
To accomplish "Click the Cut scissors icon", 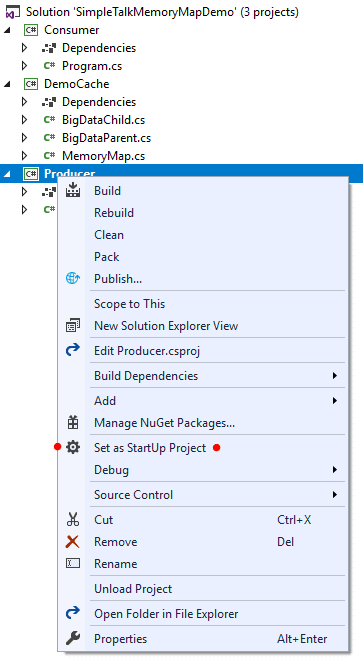I will (73, 519).
